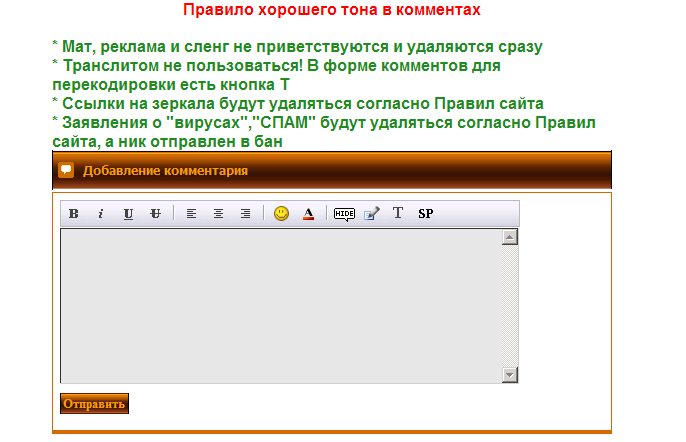Viewport: 686px width, 442px height.
Task: Open the text color picker
Action: tap(308, 214)
